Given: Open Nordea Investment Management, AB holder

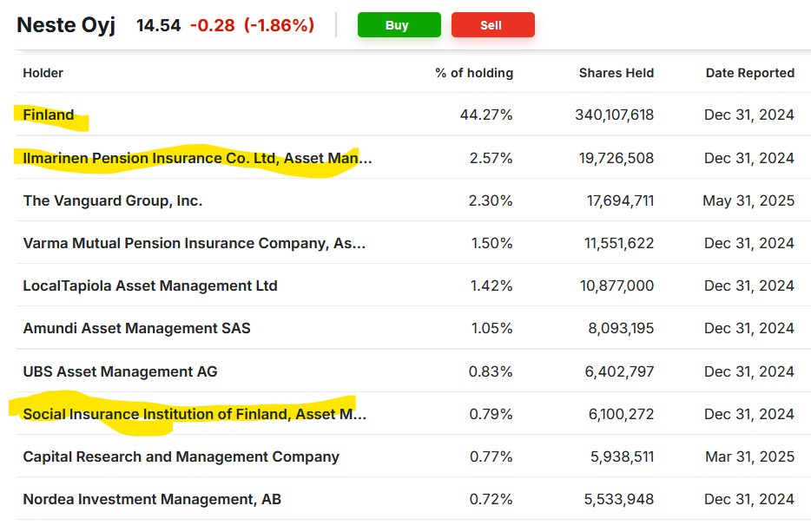Looking at the screenshot, I should tap(152, 499).
